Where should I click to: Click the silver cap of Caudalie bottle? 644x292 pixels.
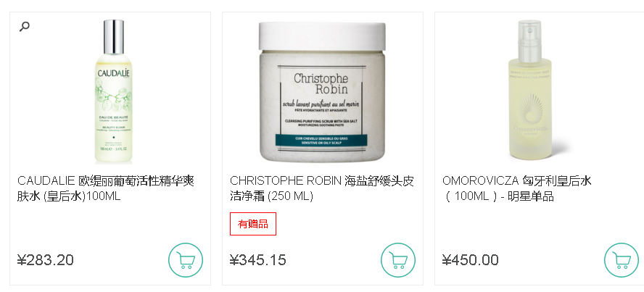tap(114, 36)
